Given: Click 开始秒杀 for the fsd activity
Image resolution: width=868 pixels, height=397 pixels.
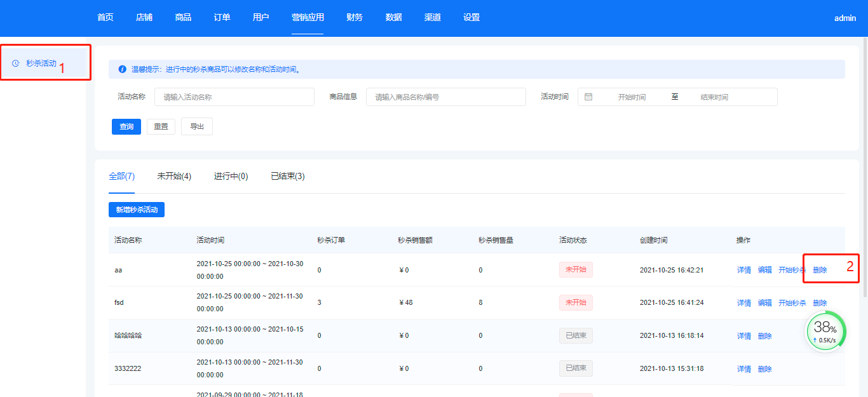Looking at the screenshot, I should 792,303.
